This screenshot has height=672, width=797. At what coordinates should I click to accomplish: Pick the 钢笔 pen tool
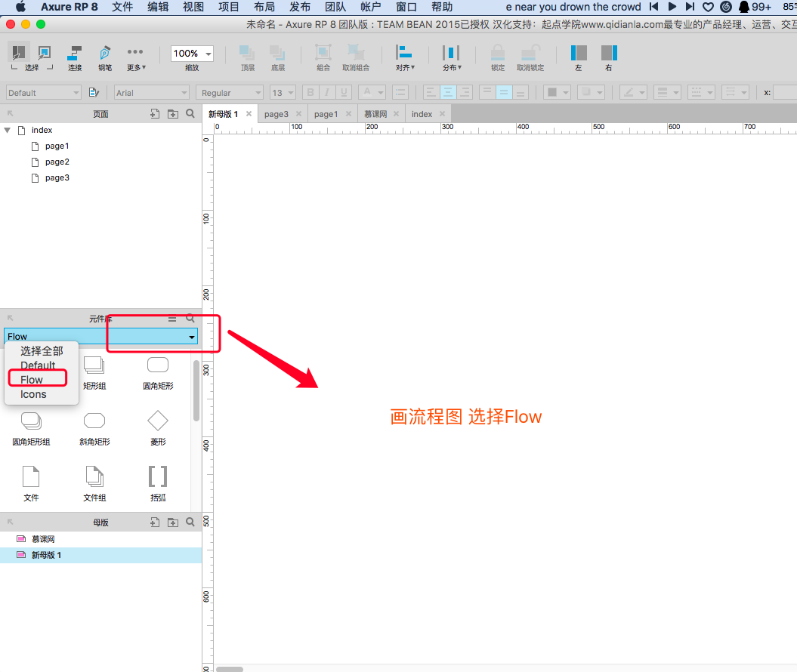coord(105,58)
